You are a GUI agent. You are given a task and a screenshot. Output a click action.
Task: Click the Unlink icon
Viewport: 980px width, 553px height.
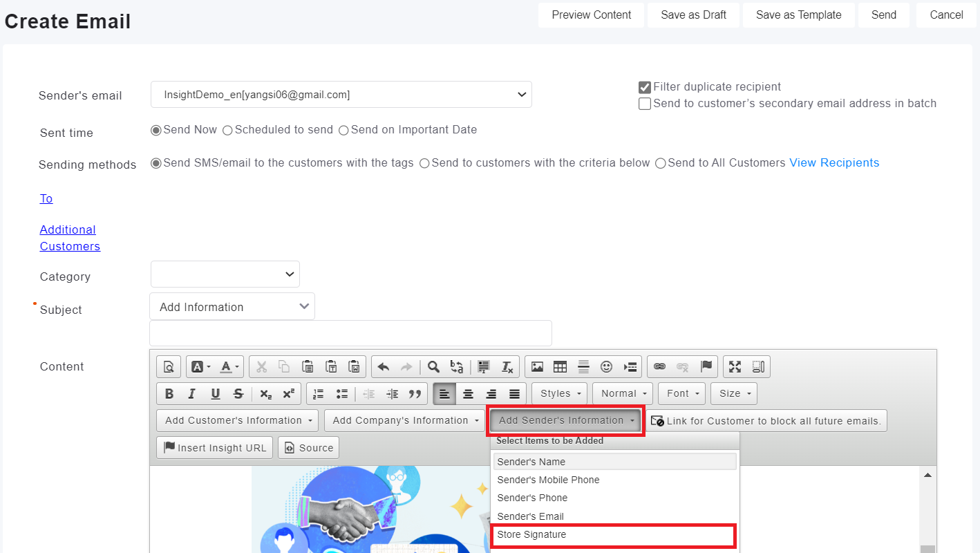click(683, 366)
